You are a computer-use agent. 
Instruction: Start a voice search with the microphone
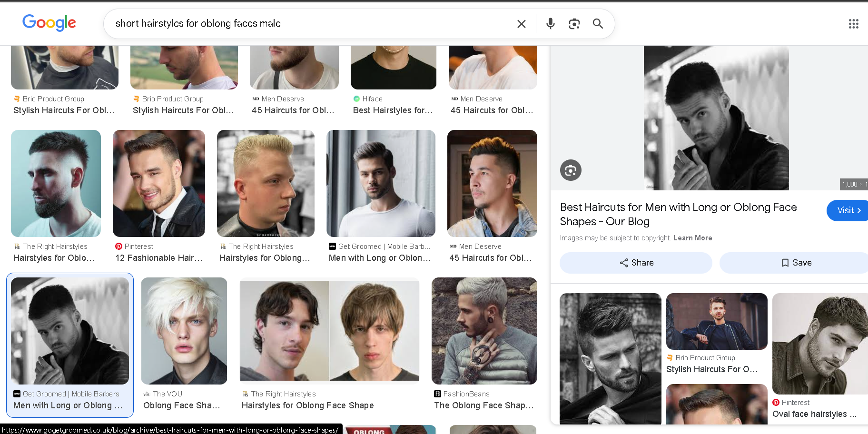[550, 24]
